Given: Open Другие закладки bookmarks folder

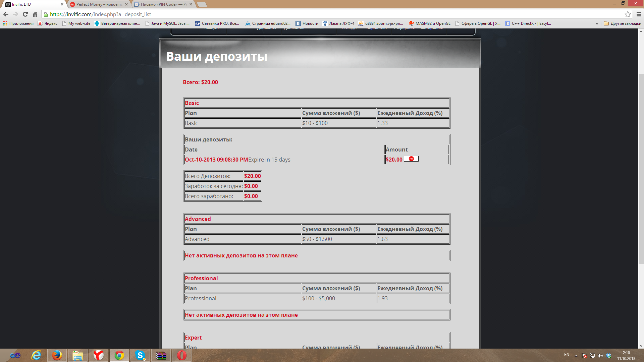Looking at the screenshot, I should point(622,23).
